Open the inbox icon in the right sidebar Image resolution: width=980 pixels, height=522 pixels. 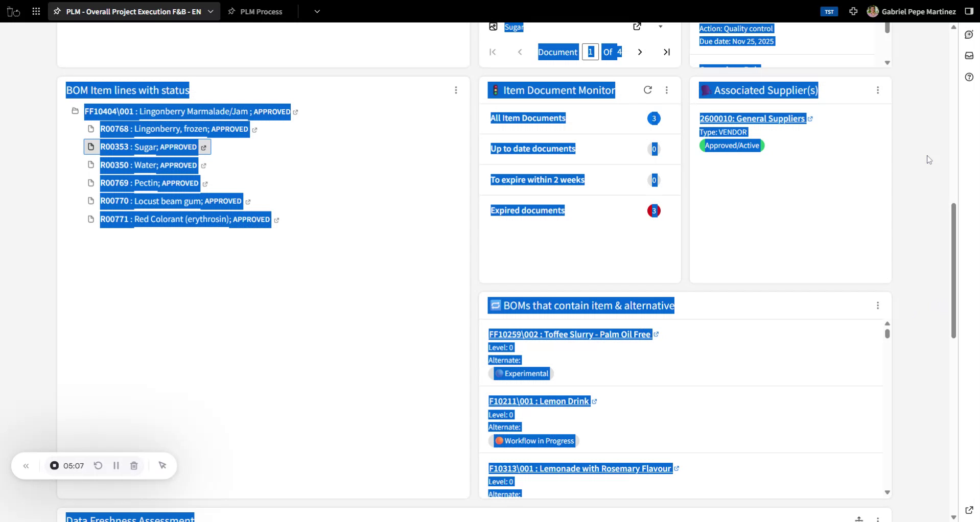pyautogui.click(x=969, y=56)
